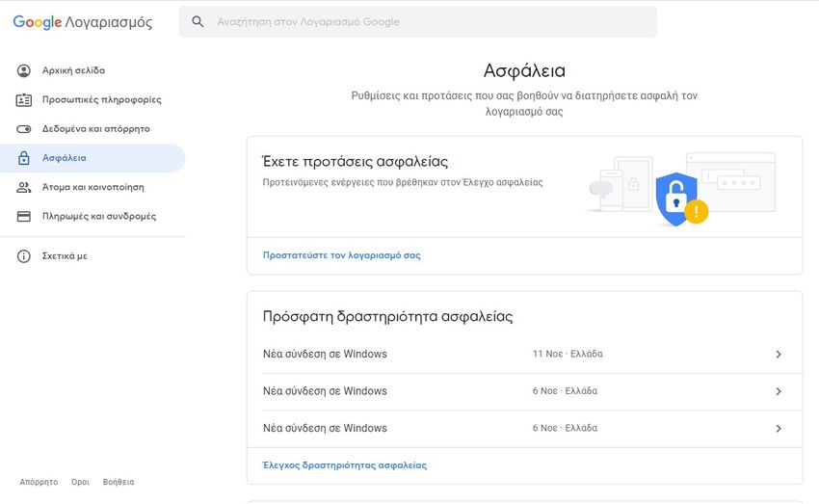Focus the Google Account search field
The image size is (819, 504).
click(424, 21)
